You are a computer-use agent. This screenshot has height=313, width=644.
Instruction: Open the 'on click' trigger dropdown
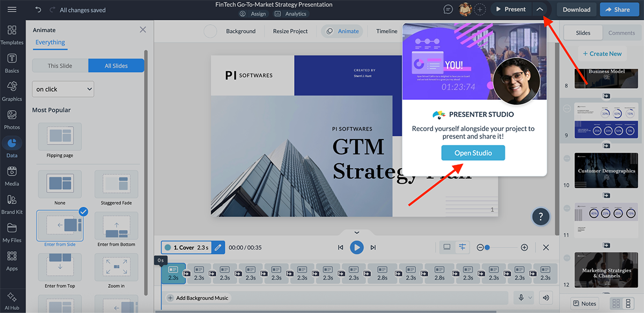(x=63, y=89)
